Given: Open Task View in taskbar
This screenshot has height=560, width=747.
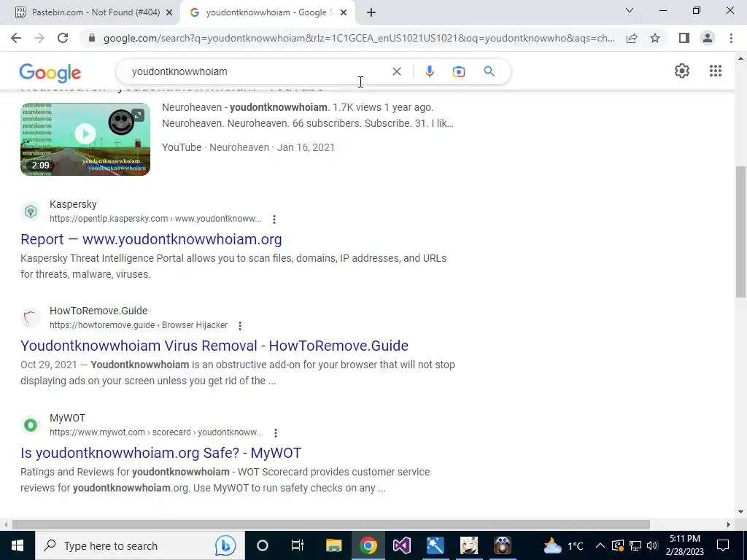Looking at the screenshot, I should click(298, 545).
